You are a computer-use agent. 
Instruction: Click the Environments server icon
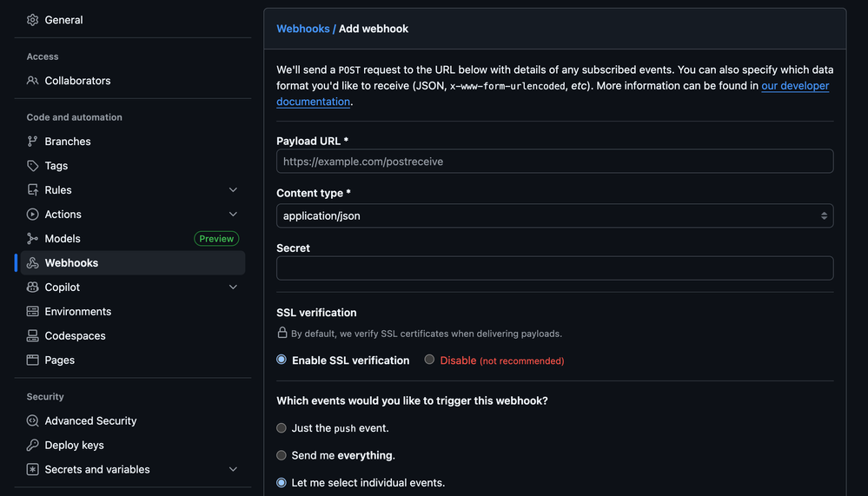tap(33, 312)
